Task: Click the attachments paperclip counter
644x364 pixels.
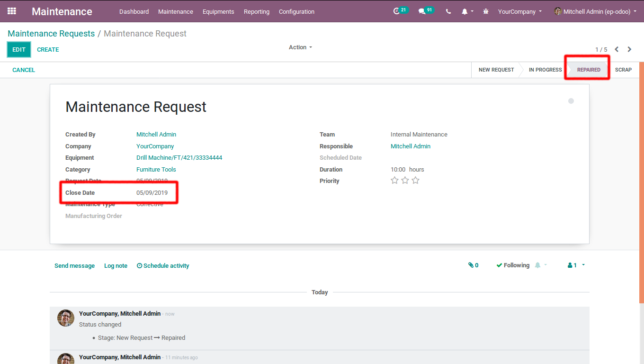Action: click(473, 265)
